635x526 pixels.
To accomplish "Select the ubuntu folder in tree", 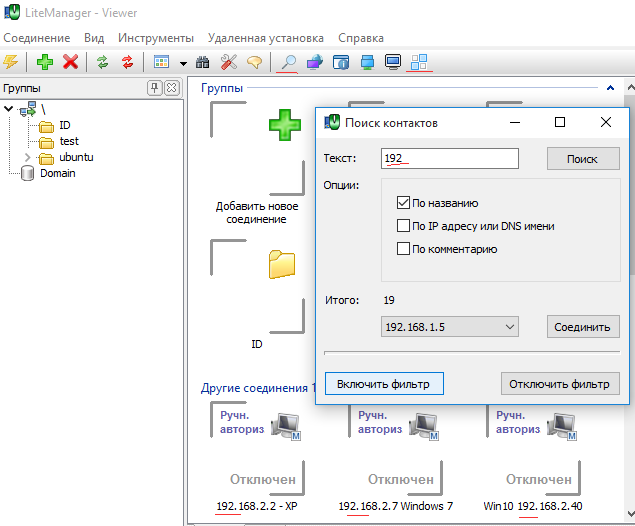I will click(x=76, y=157).
